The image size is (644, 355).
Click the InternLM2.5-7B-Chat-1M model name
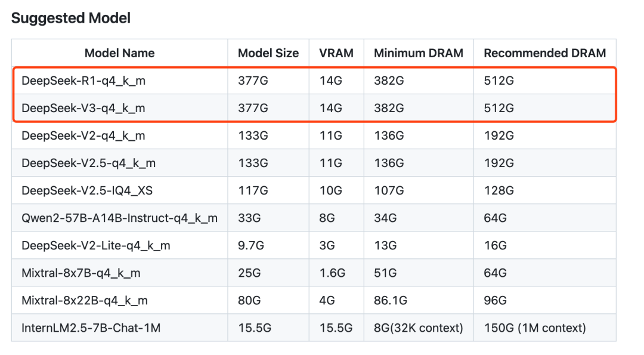pyautogui.click(x=91, y=328)
